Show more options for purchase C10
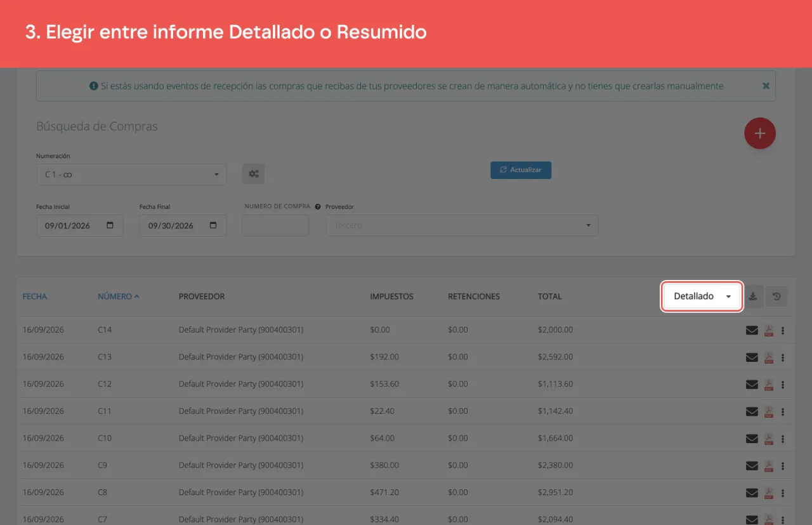This screenshot has height=525, width=812. 783,439
